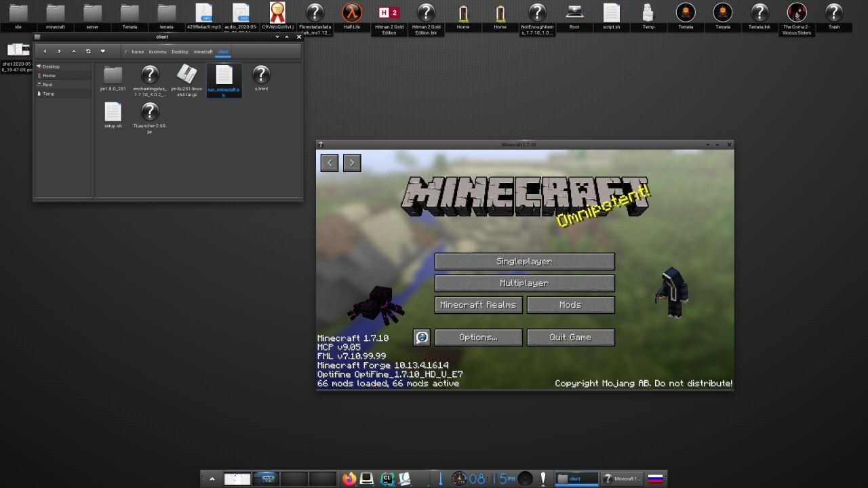Select the Florestadasfadas mc1.12 desktop file
Image resolution: width=868 pixels, height=488 pixels.
click(315, 19)
